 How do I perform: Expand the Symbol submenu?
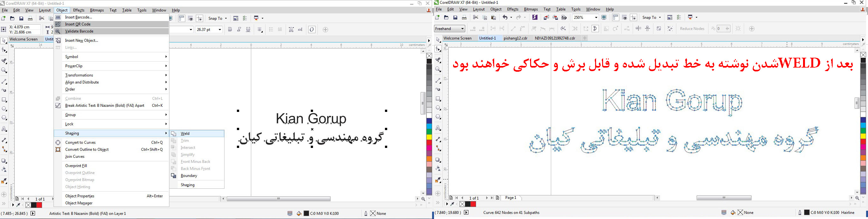pos(111,57)
